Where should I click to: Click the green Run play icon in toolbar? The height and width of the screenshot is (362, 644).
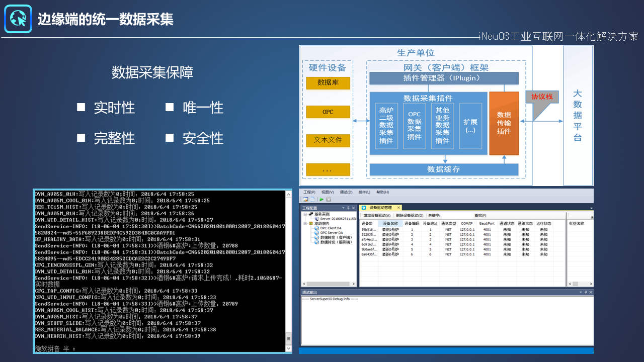[x=321, y=200]
